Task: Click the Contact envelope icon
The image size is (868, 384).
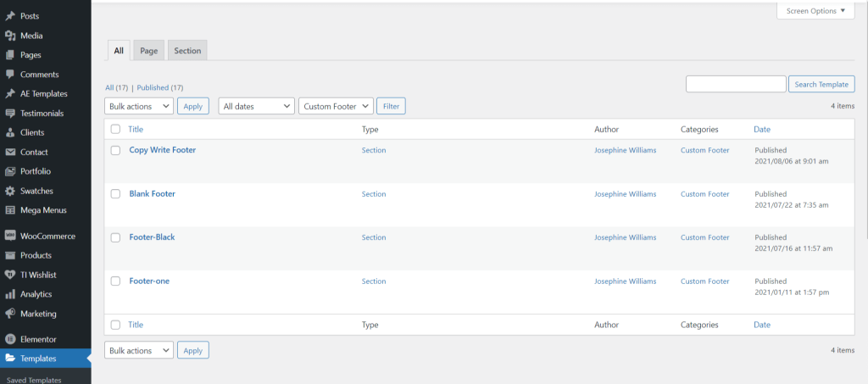Action: pos(10,152)
